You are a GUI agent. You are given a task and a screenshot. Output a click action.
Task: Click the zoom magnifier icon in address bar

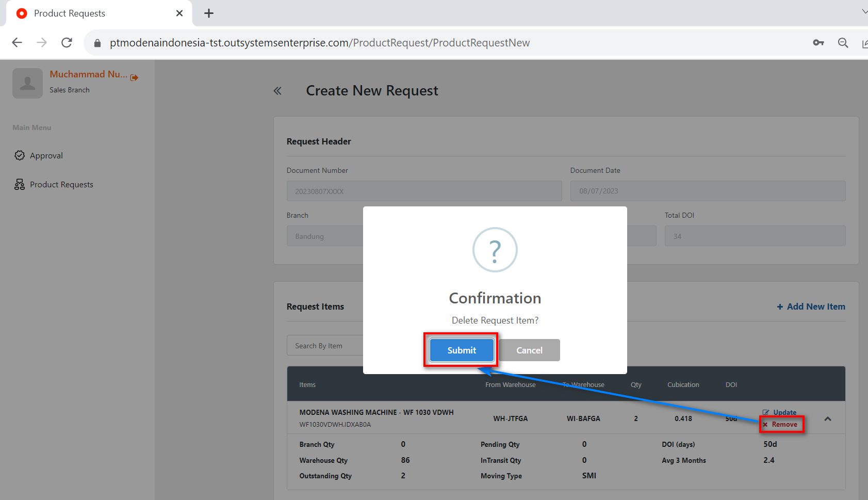click(x=843, y=43)
